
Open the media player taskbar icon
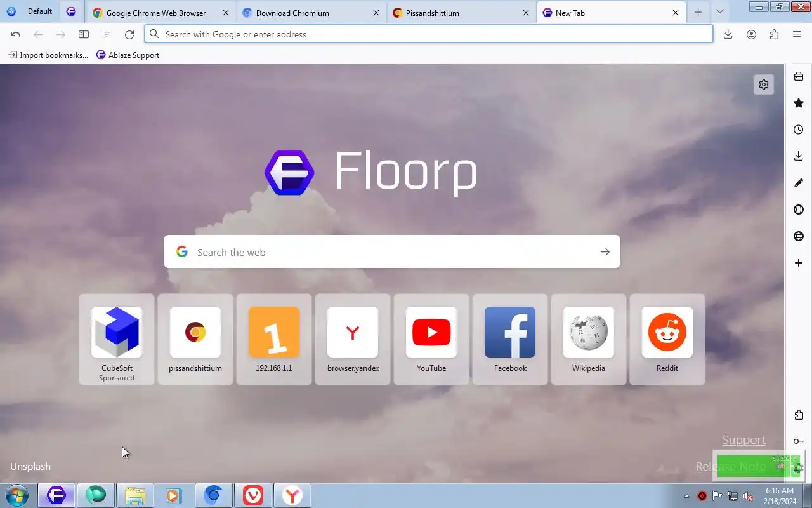tap(174, 495)
